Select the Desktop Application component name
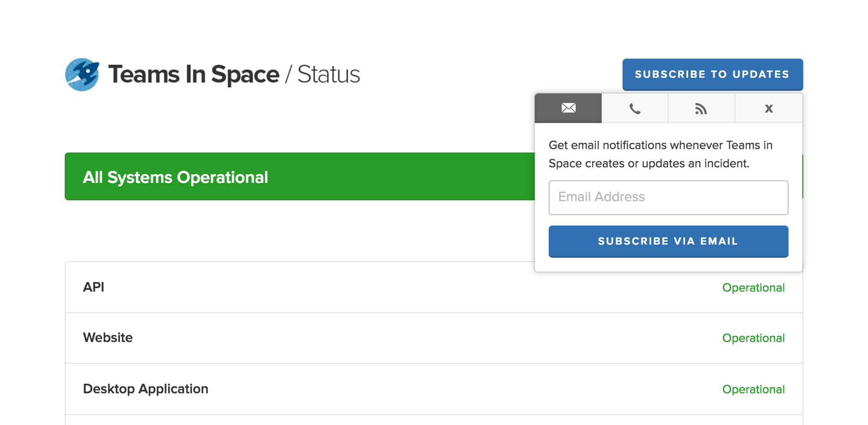868x425 pixels. [145, 389]
